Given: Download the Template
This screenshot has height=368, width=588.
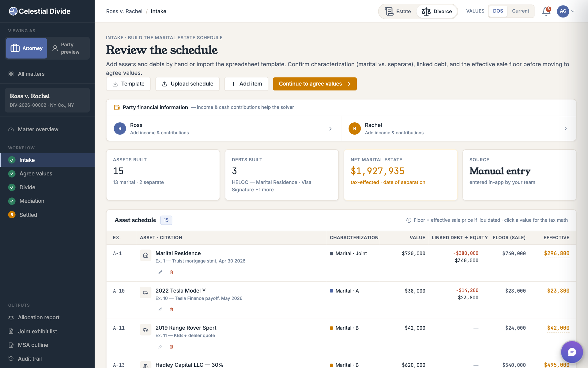Looking at the screenshot, I should click(x=128, y=84).
